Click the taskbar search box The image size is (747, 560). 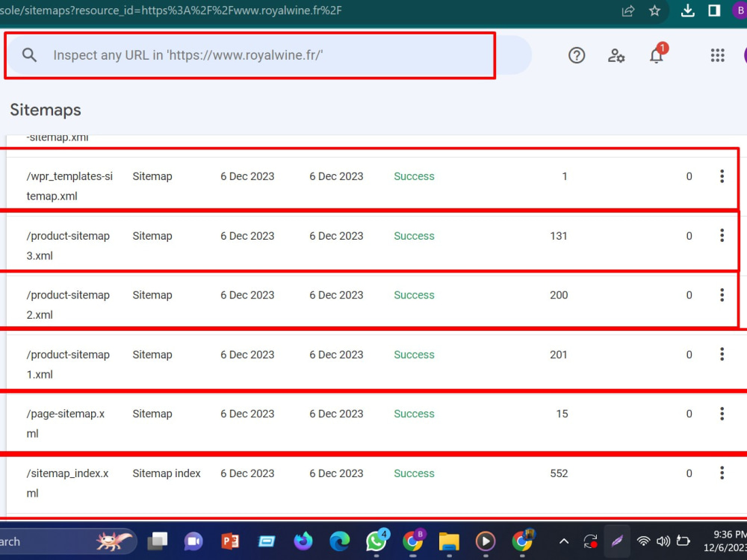68,541
